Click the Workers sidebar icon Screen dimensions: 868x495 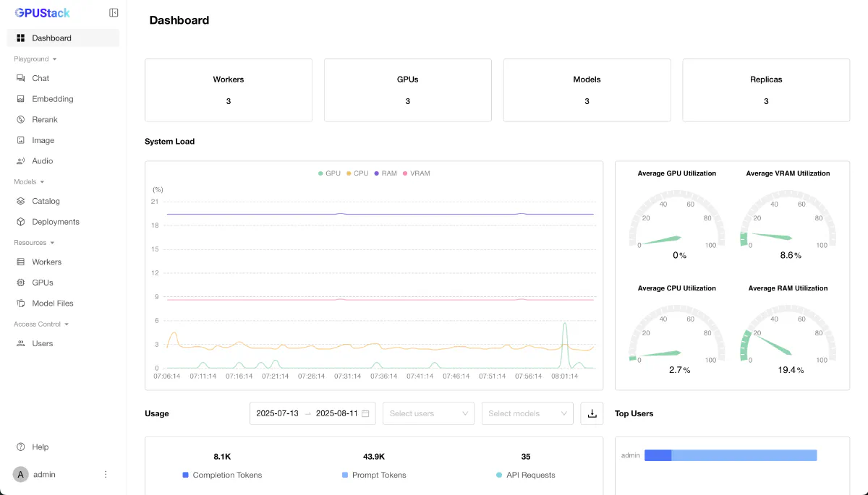coord(20,262)
